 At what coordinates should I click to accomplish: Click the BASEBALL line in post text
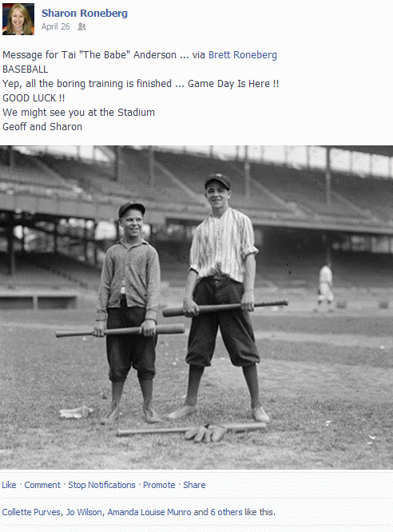point(25,69)
